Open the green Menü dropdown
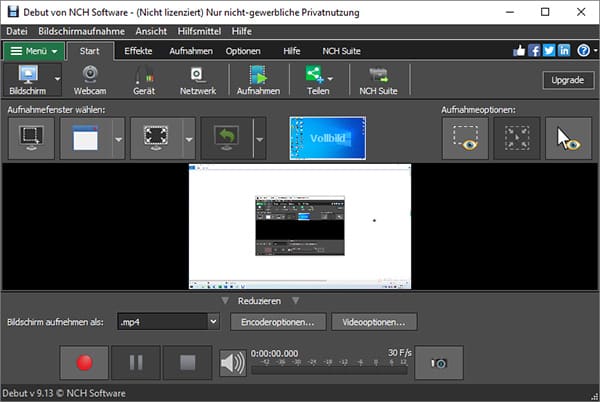The height and width of the screenshot is (402, 600). [x=34, y=51]
